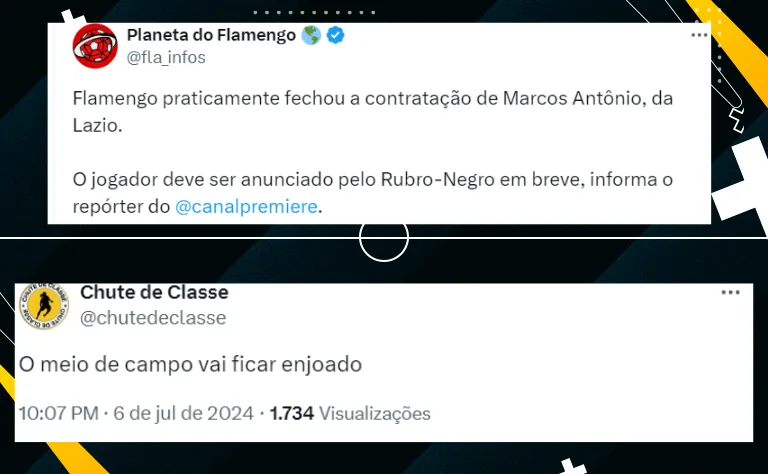Viewport: 768px width, 474px height.
Task: Open the three-dot menu on Chute de Classe tweet
Action: click(730, 292)
